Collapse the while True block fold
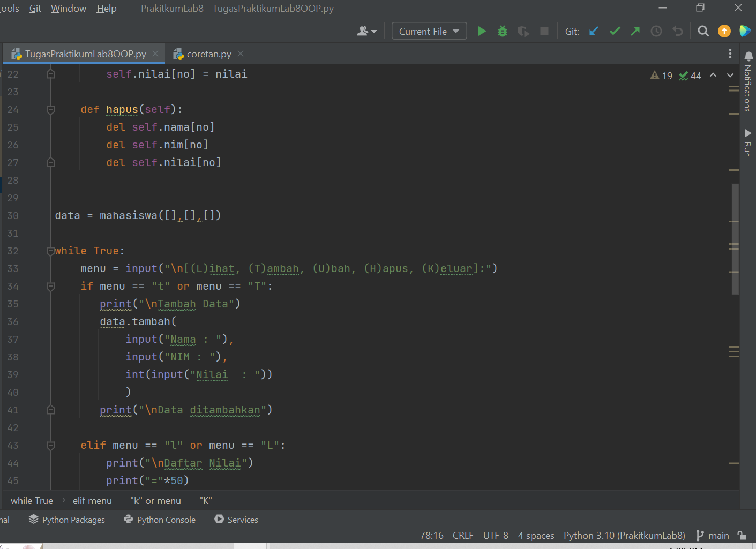Image resolution: width=756 pixels, height=549 pixels. [x=50, y=251]
